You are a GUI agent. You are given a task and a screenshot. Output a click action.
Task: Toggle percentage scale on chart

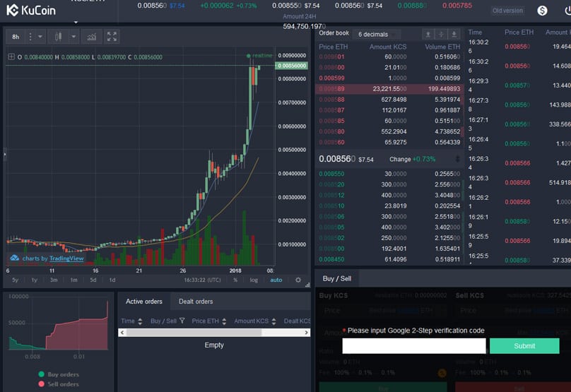[235, 280]
